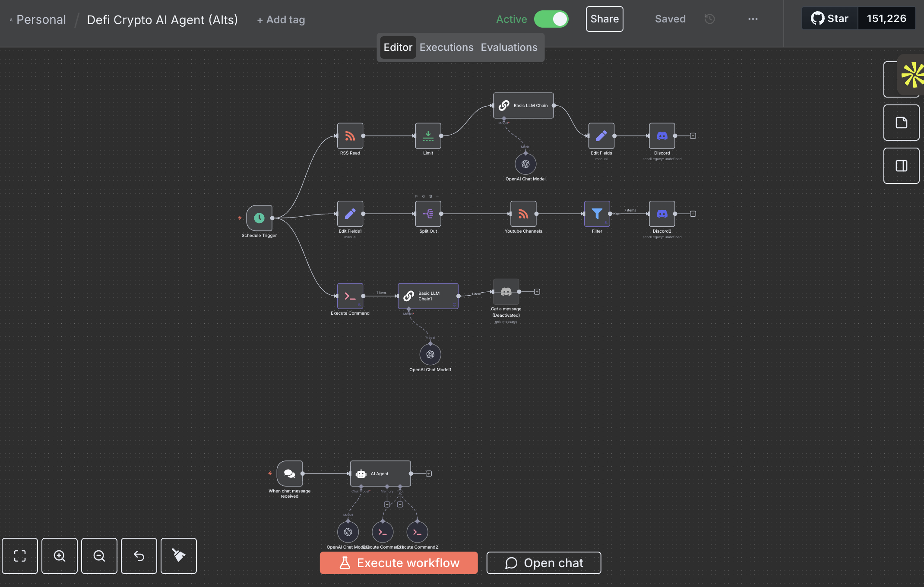Add a Tool to AI Agent via plus
This screenshot has height=587, width=924.
coord(400,504)
